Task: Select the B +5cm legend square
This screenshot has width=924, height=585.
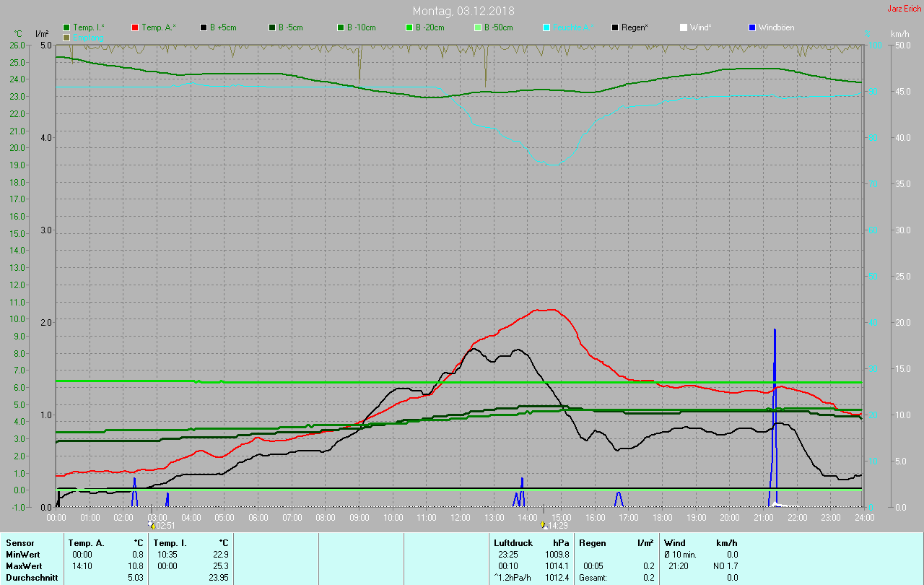Action: tap(204, 27)
